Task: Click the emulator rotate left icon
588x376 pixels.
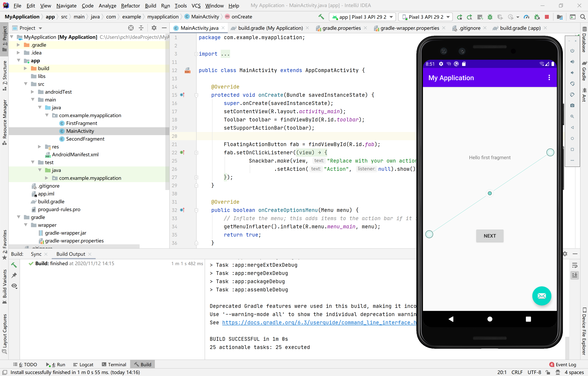Action: [572, 83]
